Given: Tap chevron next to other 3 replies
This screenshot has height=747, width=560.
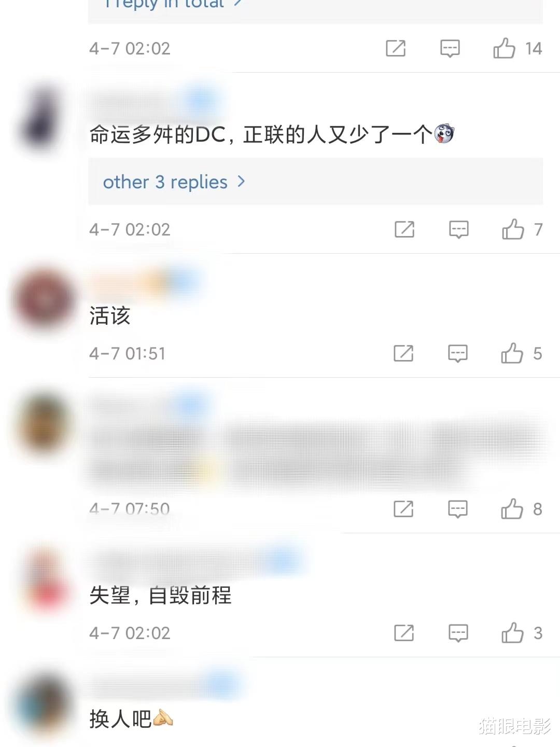Looking at the screenshot, I should [241, 182].
